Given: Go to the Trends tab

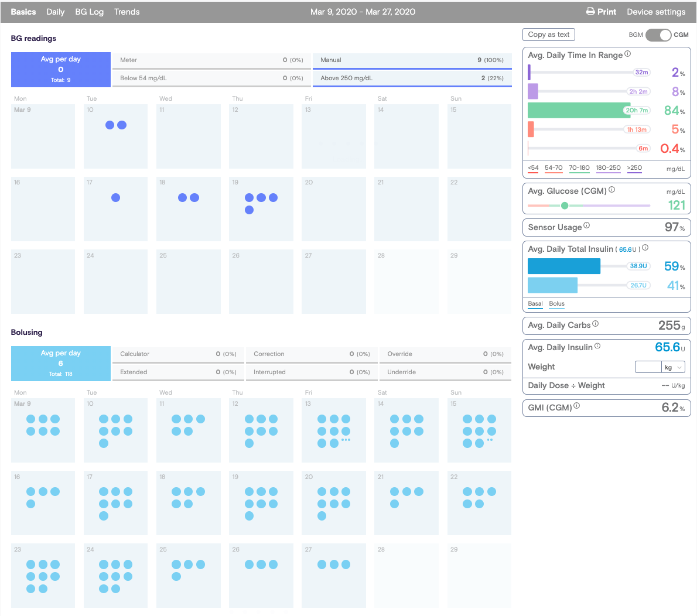Looking at the screenshot, I should tap(127, 12).
